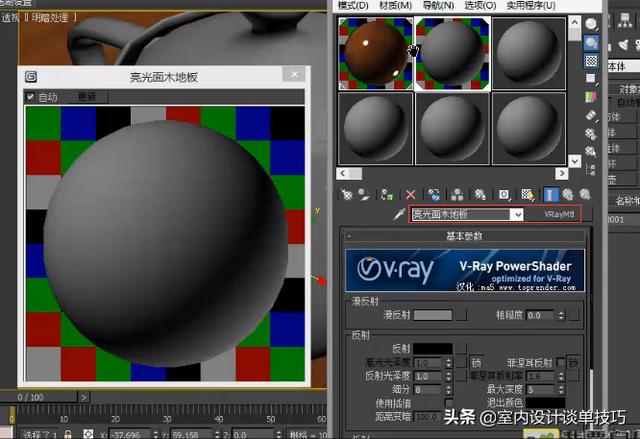Toggle the Show End Result icon
The width and height of the screenshot is (640, 439).
coord(551,195)
